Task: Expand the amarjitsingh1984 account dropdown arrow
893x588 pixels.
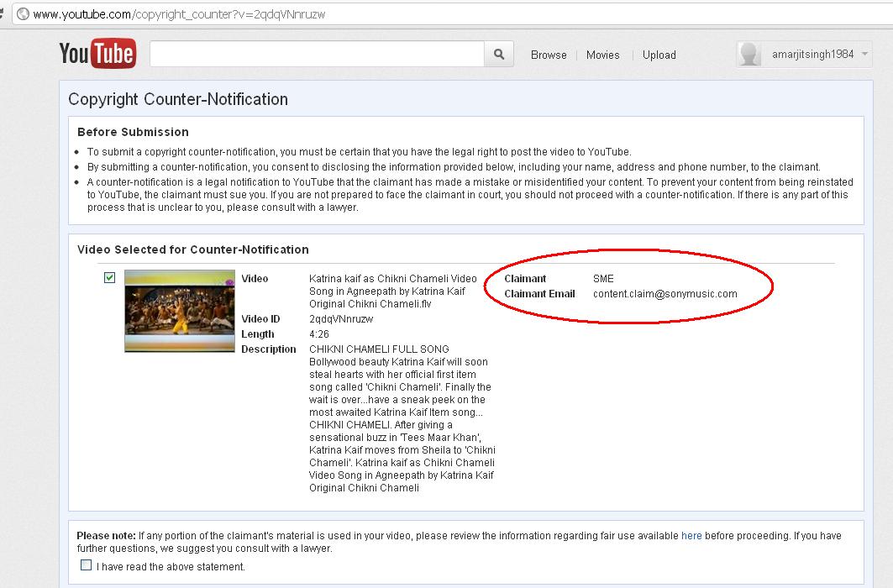Action: (864, 54)
